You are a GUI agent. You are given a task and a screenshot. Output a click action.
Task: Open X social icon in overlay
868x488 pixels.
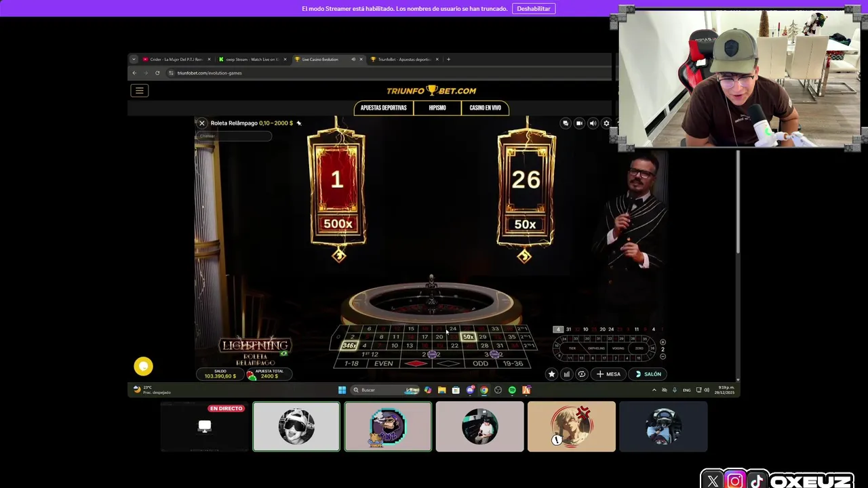pos(712,481)
